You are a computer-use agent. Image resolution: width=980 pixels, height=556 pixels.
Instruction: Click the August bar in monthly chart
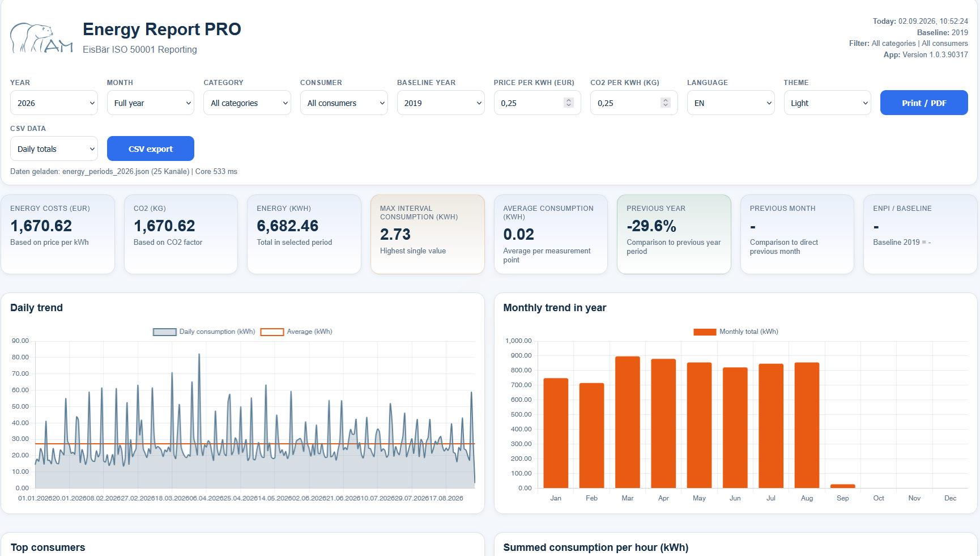807,425
